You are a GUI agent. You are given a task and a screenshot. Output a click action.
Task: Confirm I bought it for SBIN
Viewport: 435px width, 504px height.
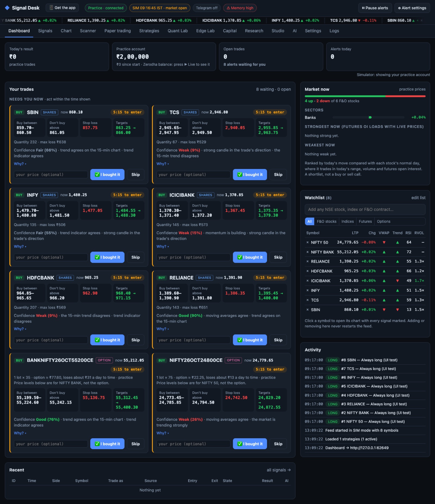107,175
